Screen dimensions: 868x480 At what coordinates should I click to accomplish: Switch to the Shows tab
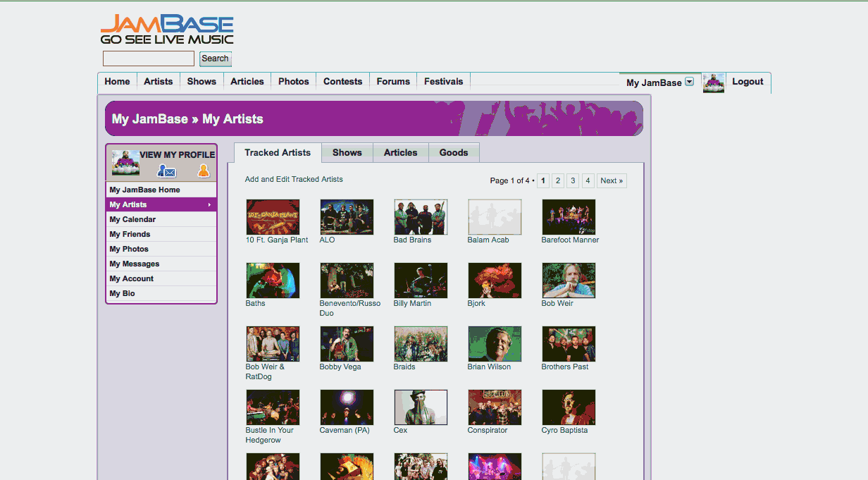point(347,152)
